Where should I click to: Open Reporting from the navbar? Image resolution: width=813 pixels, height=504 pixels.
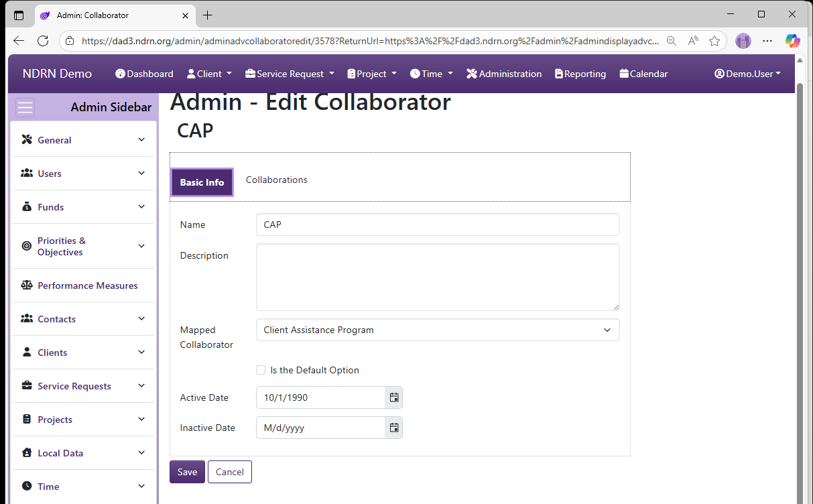tap(580, 74)
